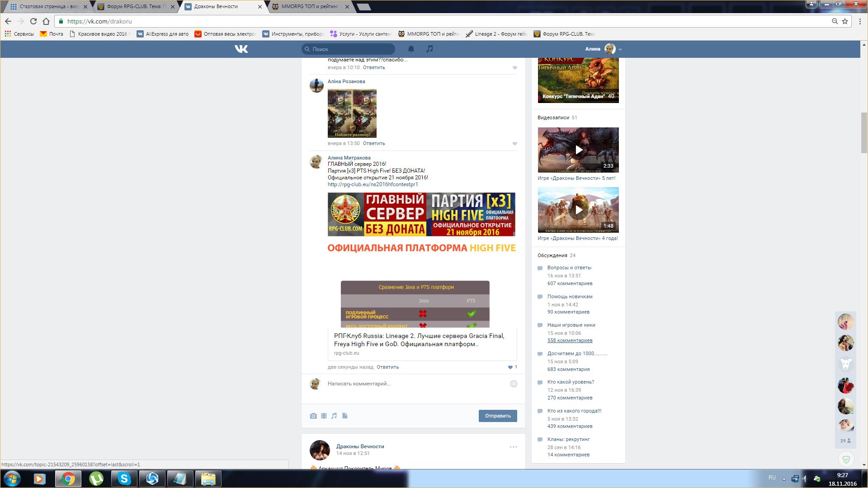This screenshot has width=868, height=488.
Task: Open the Вопросы и ответы discussion
Action: tap(569, 267)
